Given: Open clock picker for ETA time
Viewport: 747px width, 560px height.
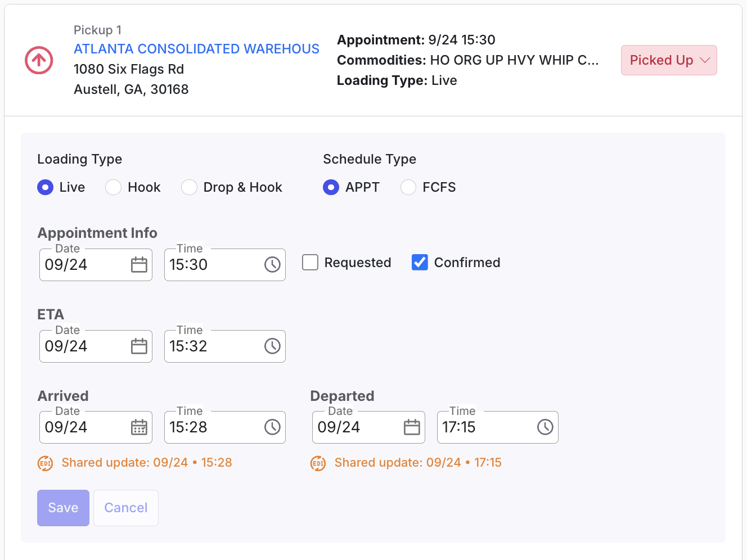Looking at the screenshot, I should 272,346.
